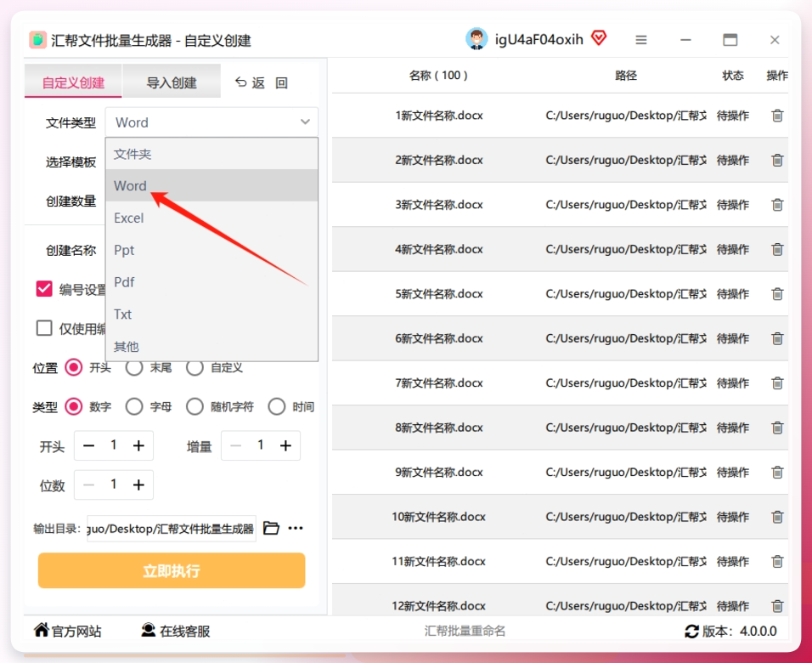Open 官方网站 home link
Screen dimensions: 812x663
tap(67, 631)
